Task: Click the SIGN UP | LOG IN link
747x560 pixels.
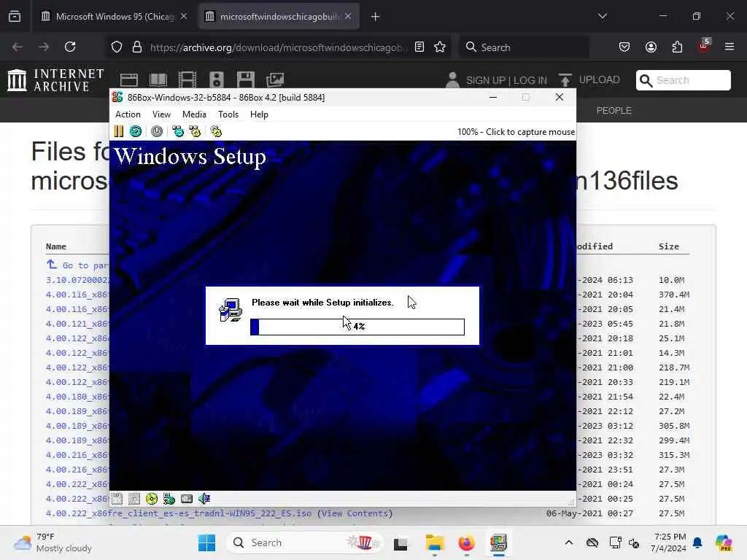Action: pyautogui.click(x=506, y=80)
